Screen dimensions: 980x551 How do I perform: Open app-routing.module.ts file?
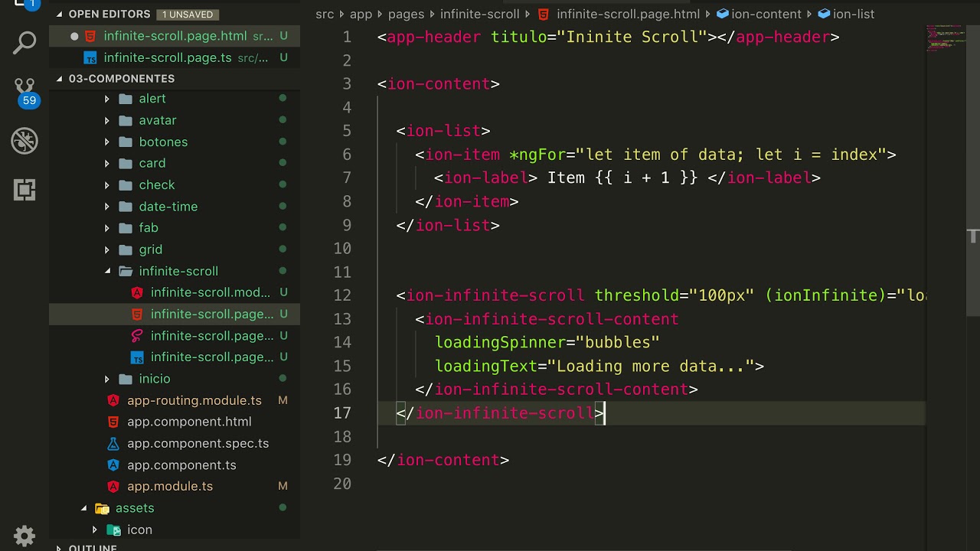194,400
